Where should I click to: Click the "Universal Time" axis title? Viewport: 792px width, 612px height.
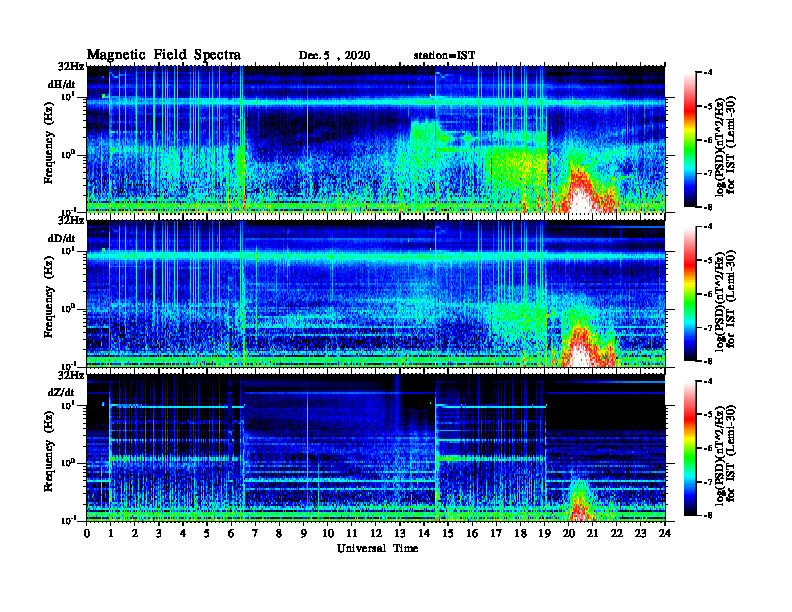pyautogui.click(x=377, y=548)
